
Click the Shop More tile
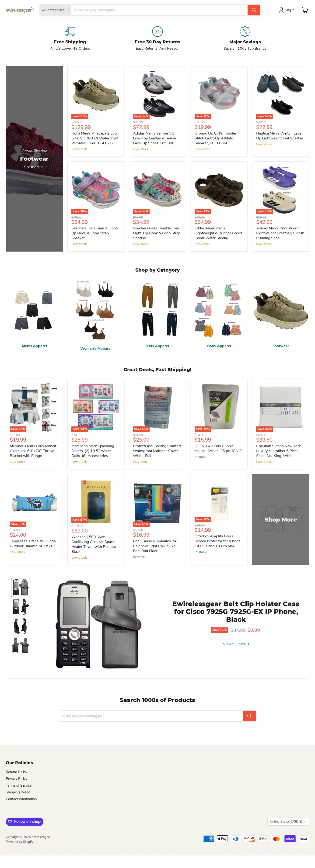click(x=281, y=519)
